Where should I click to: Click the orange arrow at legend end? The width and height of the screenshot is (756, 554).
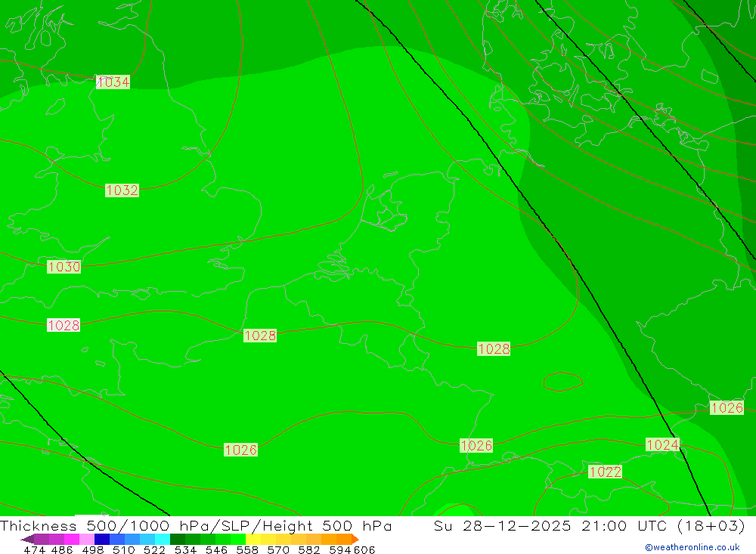355,539
